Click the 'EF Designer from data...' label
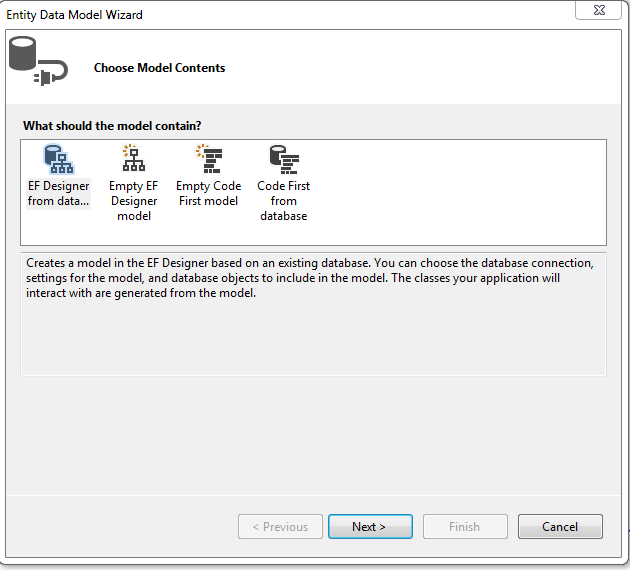This screenshot has height=570, width=630. pos(58,193)
